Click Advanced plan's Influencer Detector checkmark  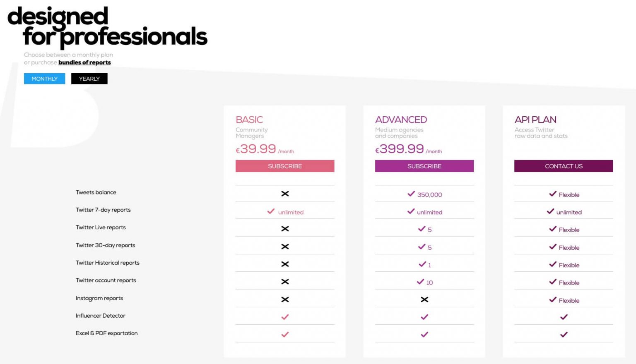click(x=424, y=317)
